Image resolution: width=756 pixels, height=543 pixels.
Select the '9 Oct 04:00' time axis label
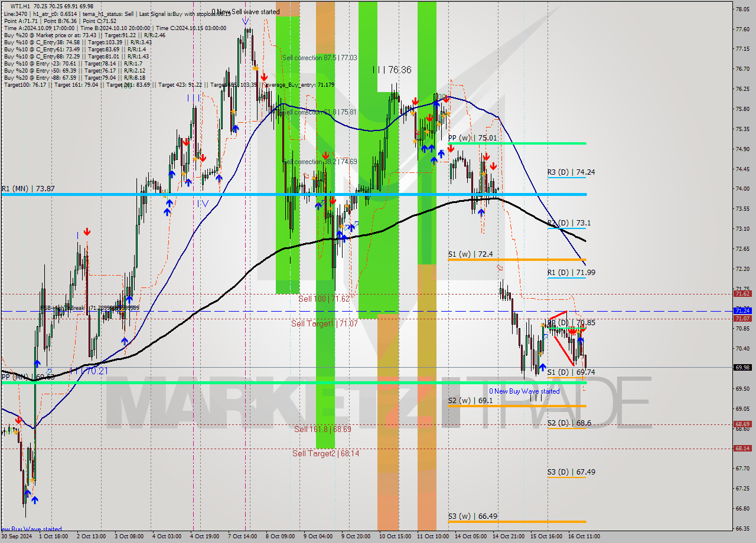click(318, 537)
